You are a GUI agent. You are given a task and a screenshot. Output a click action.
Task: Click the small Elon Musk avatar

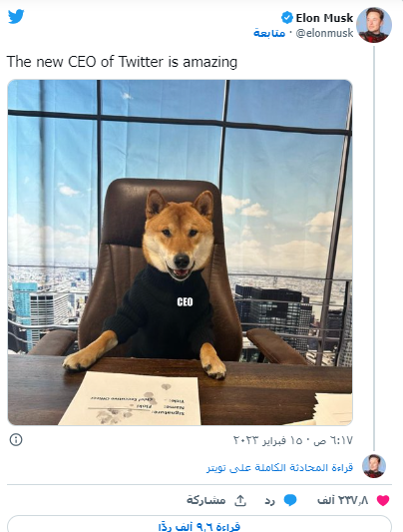coord(374,466)
